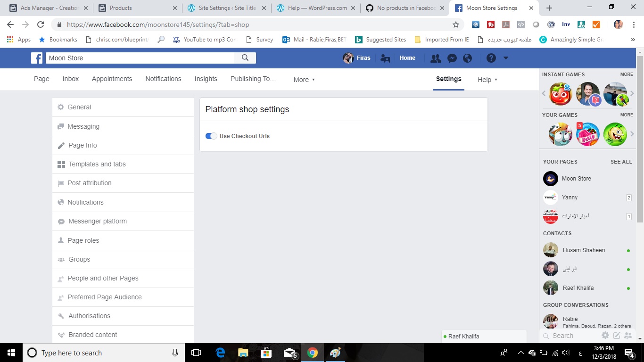Open the Firas profile link
Screen dimensions: 644x362
pyautogui.click(x=356, y=58)
